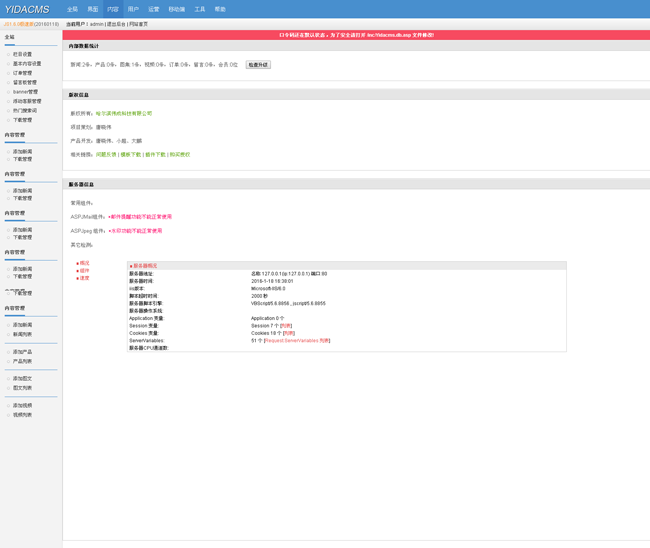The width and height of the screenshot is (650, 548).
Task: Click the 检查升级 button
Action: (258, 65)
